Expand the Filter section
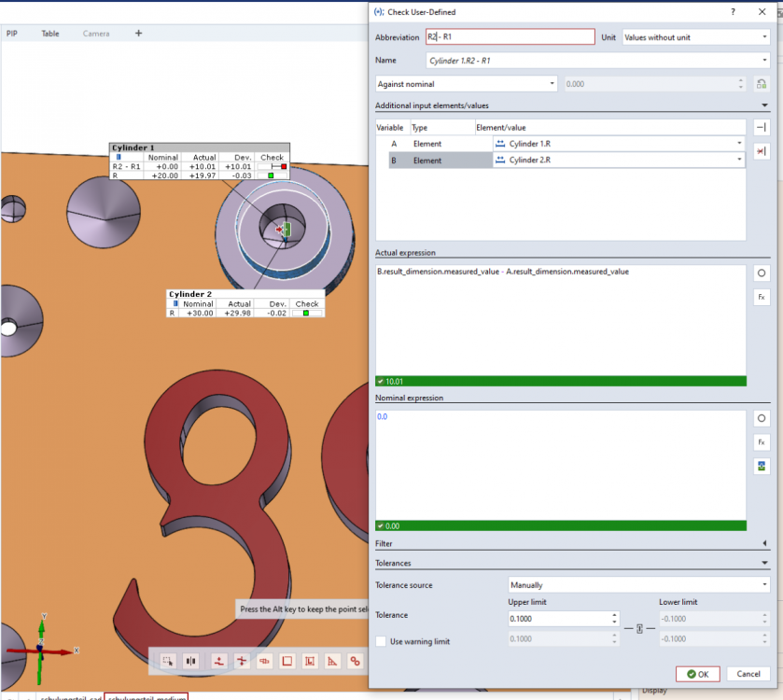The width and height of the screenshot is (783, 700). (764, 543)
